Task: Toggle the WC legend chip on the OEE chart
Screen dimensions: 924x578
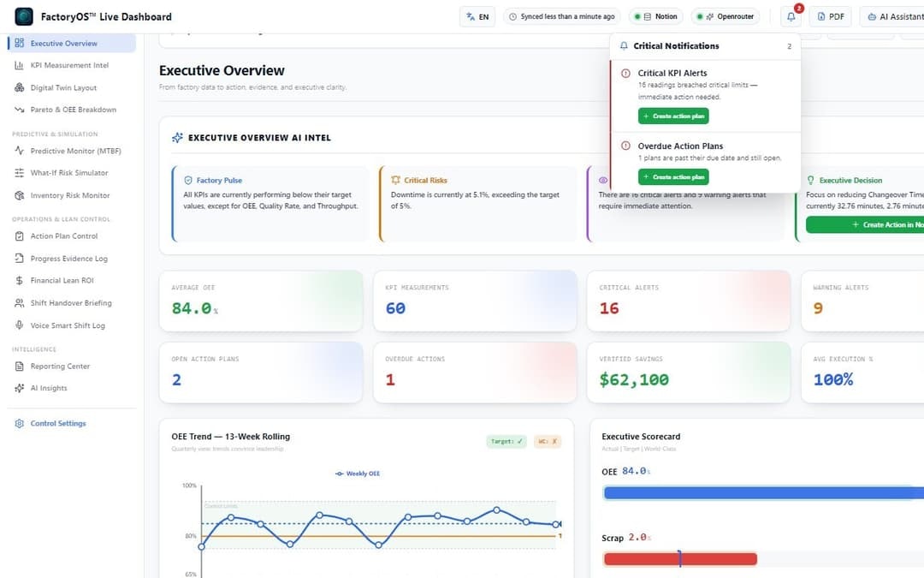Action: 548,441
